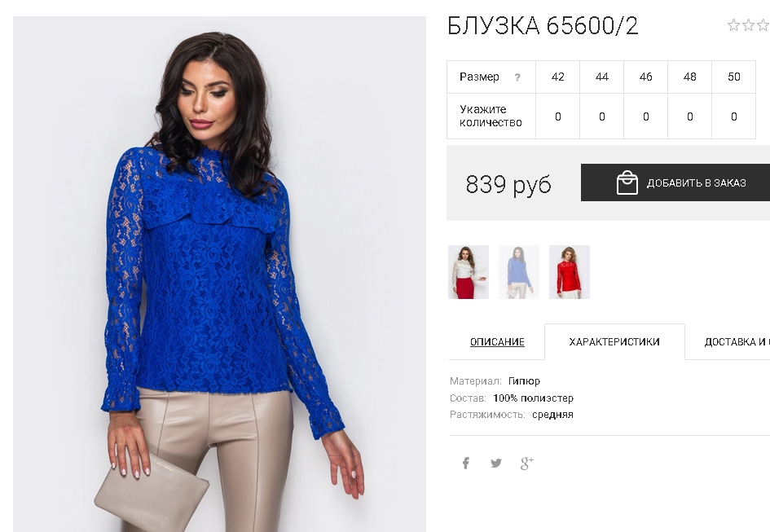Select the blue blouse thumbnail
Image resolution: width=770 pixels, height=532 pixels.
point(519,272)
